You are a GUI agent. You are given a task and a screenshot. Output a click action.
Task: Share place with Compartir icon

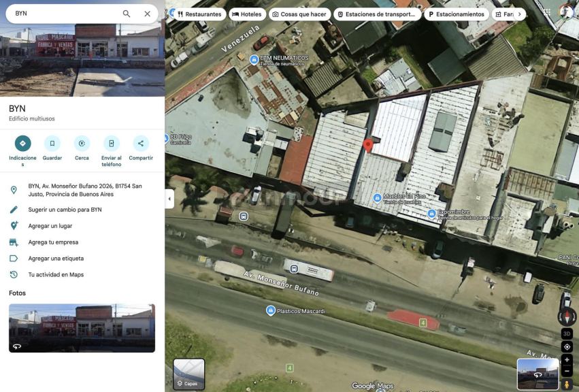click(141, 144)
